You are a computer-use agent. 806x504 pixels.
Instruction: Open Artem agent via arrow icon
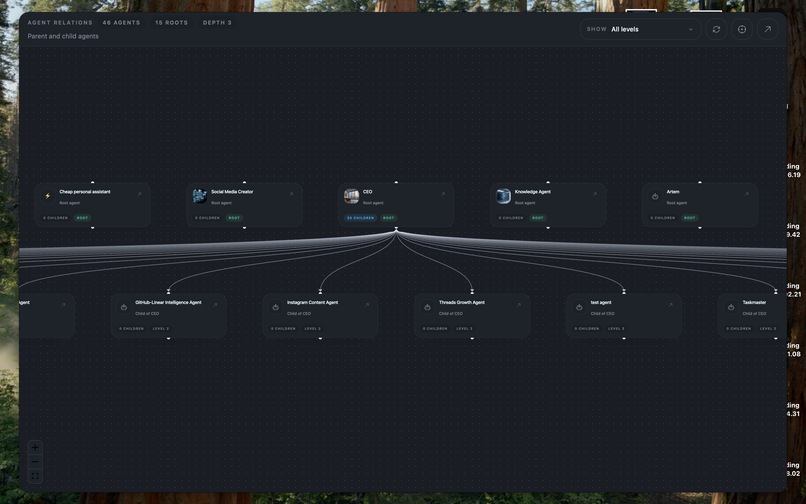[x=746, y=194]
